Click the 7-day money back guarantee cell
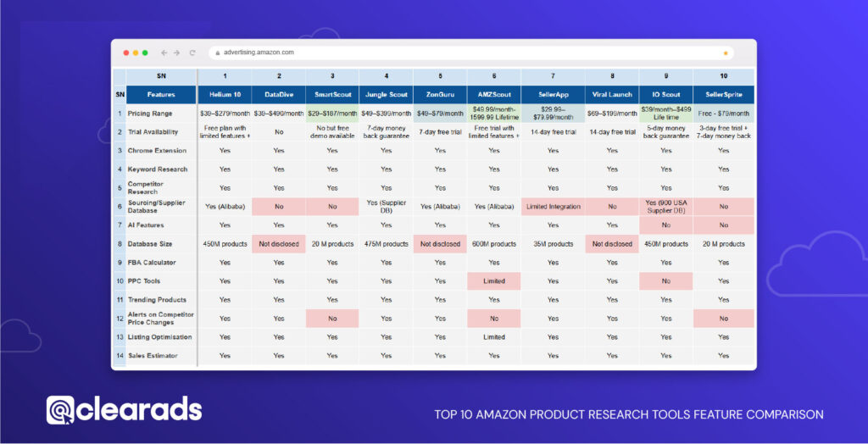This screenshot has height=444, width=868. pos(386,132)
